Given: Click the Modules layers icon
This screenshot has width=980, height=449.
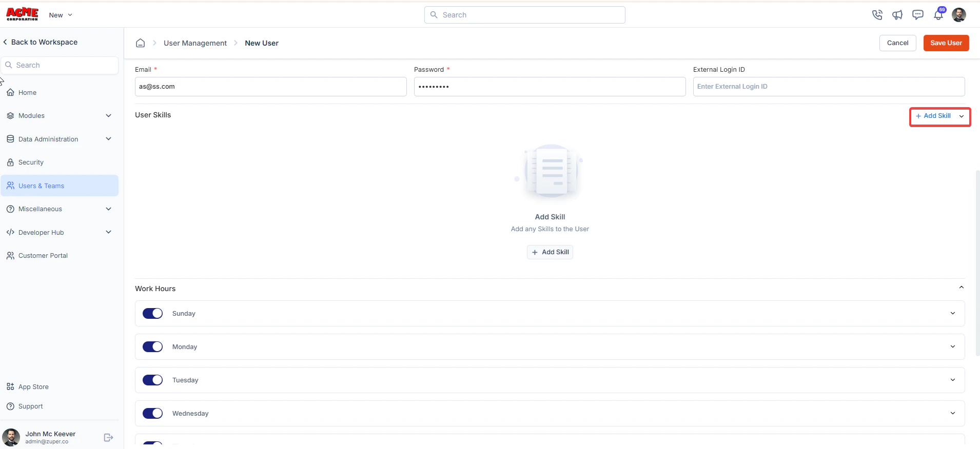Looking at the screenshot, I should [10, 115].
